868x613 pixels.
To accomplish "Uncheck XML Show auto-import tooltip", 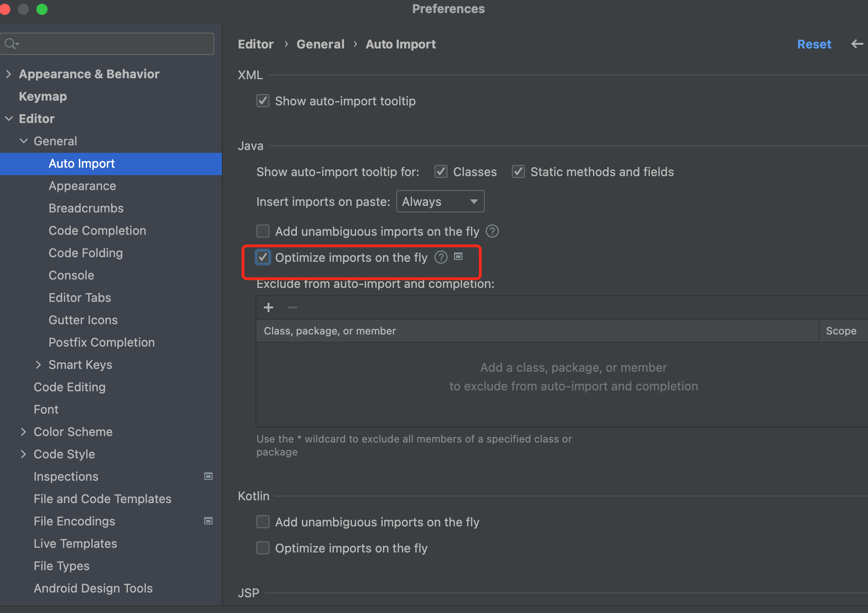I will pos(263,101).
